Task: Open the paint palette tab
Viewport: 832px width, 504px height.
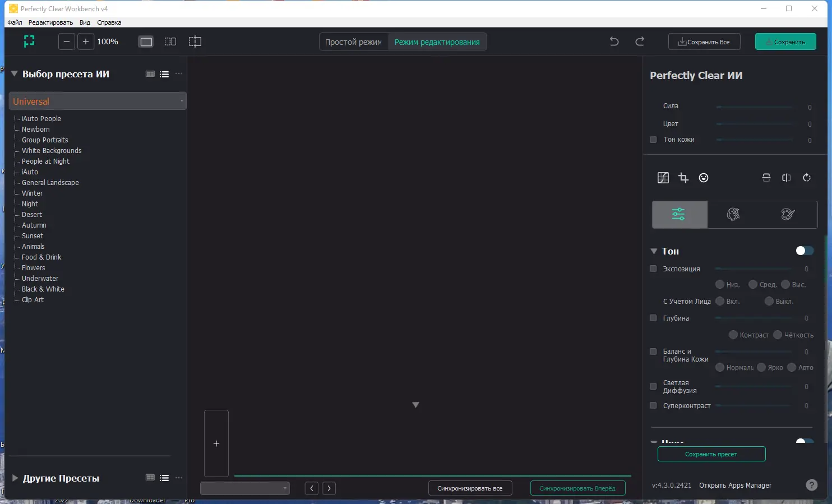Action: click(x=788, y=214)
